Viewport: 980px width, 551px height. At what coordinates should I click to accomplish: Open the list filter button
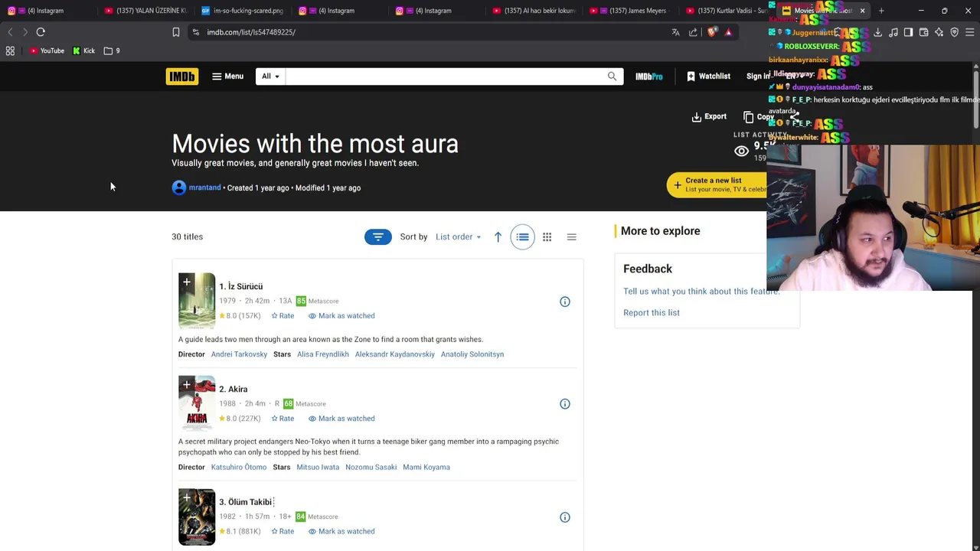point(377,237)
